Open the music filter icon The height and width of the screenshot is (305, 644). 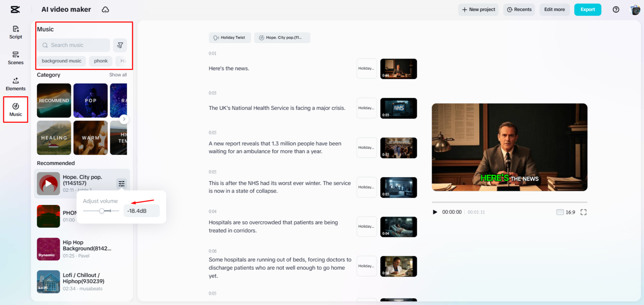(x=120, y=45)
